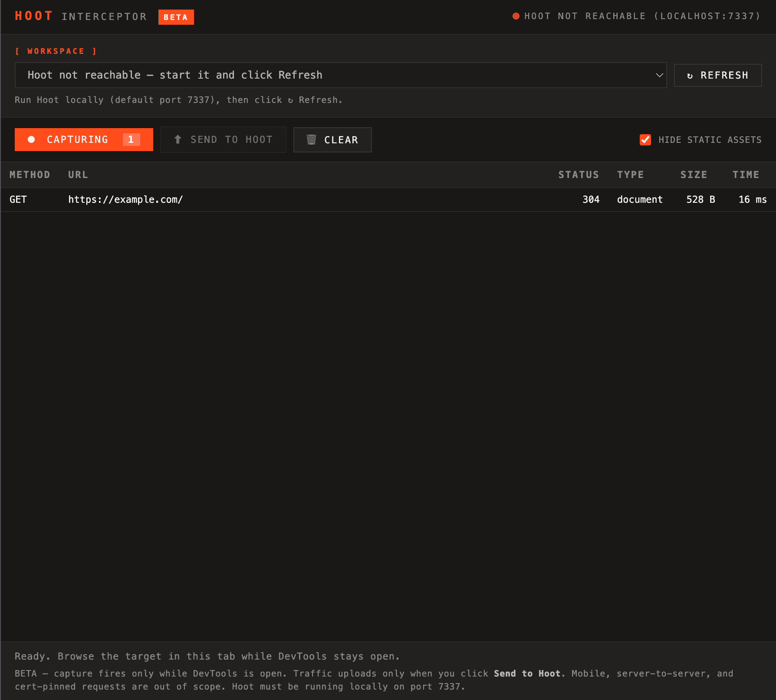Click the 16 ms time cell
This screenshot has width=776, height=700.
pyautogui.click(x=753, y=200)
